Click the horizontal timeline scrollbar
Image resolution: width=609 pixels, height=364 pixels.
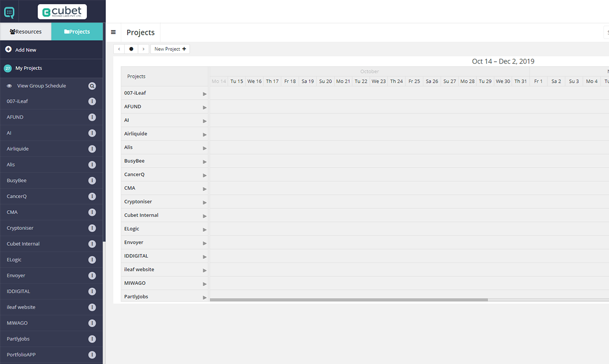(x=349, y=300)
